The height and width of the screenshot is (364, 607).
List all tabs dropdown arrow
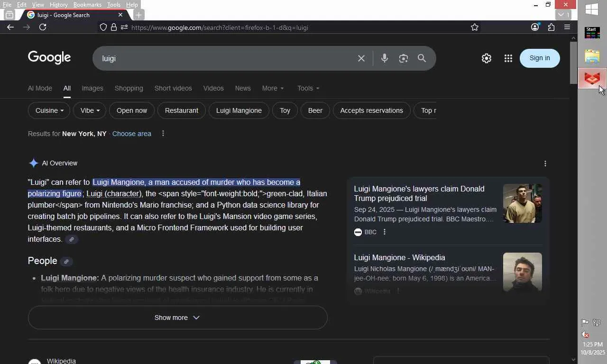pos(563,15)
